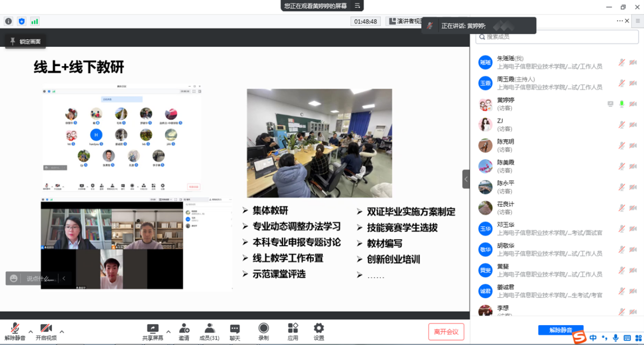
Task: Expand share options arrow beside 共享屏幕
Action: (x=169, y=332)
